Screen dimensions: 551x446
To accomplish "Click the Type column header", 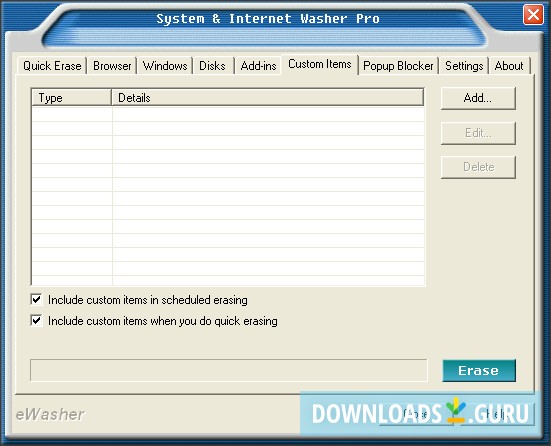I will 71,97.
